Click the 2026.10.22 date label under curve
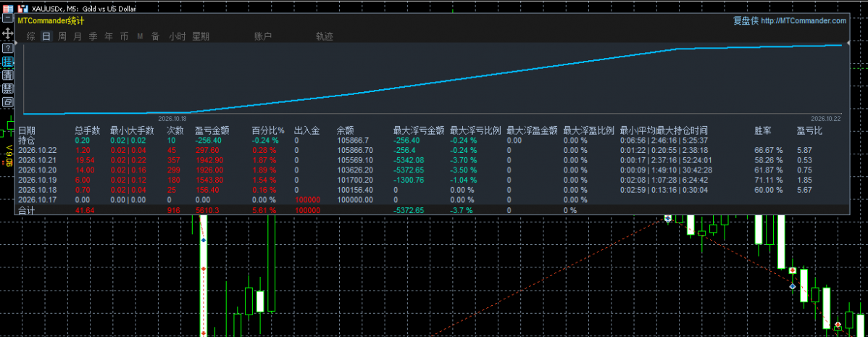The height and width of the screenshot is (337, 868). (x=826, y=118)
